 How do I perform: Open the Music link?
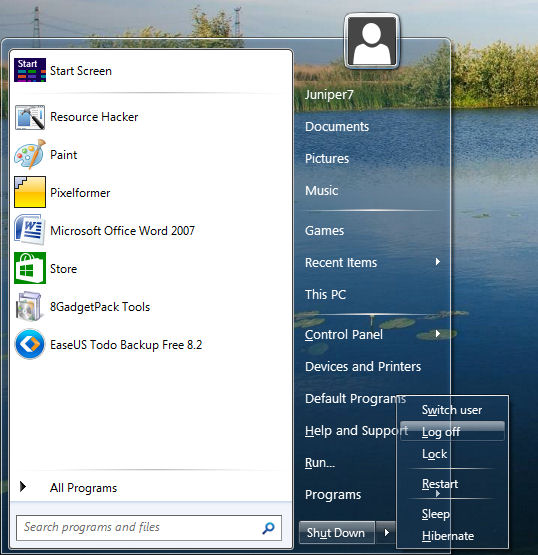[321, 190]
